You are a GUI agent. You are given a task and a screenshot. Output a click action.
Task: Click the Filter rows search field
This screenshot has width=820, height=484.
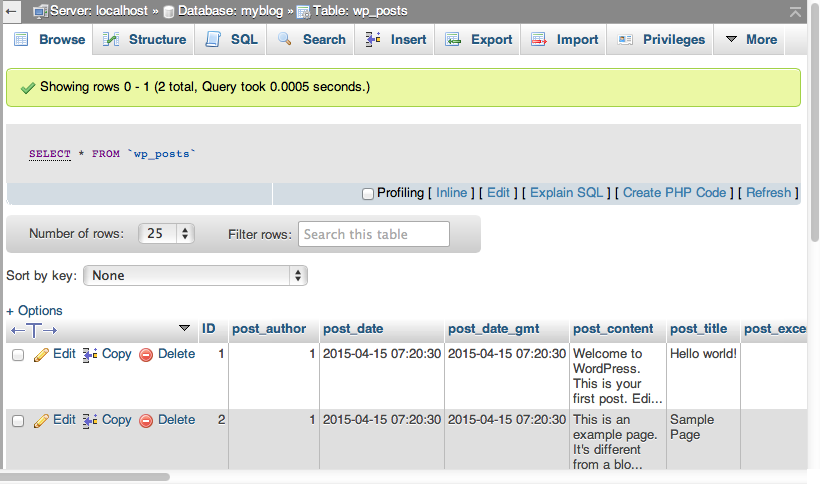point(374,234)
